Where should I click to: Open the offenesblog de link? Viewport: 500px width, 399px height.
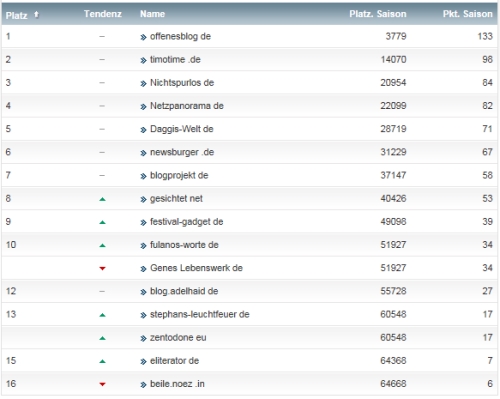(180, 36)
